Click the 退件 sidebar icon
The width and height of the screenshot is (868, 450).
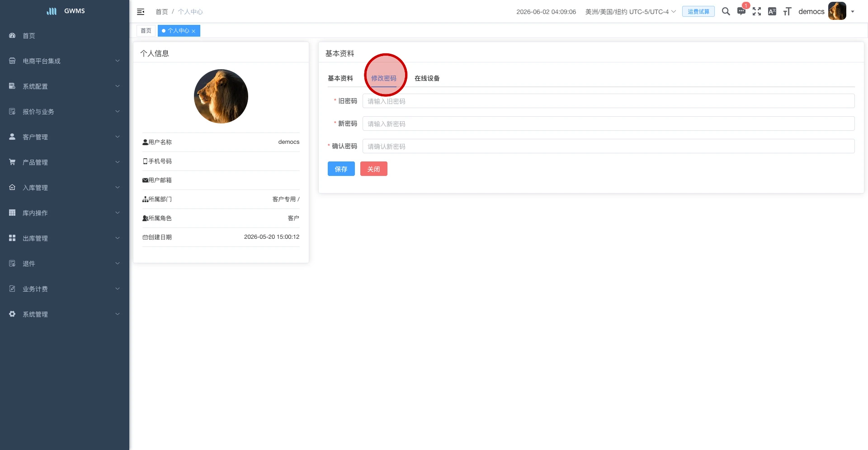point(12,263)
